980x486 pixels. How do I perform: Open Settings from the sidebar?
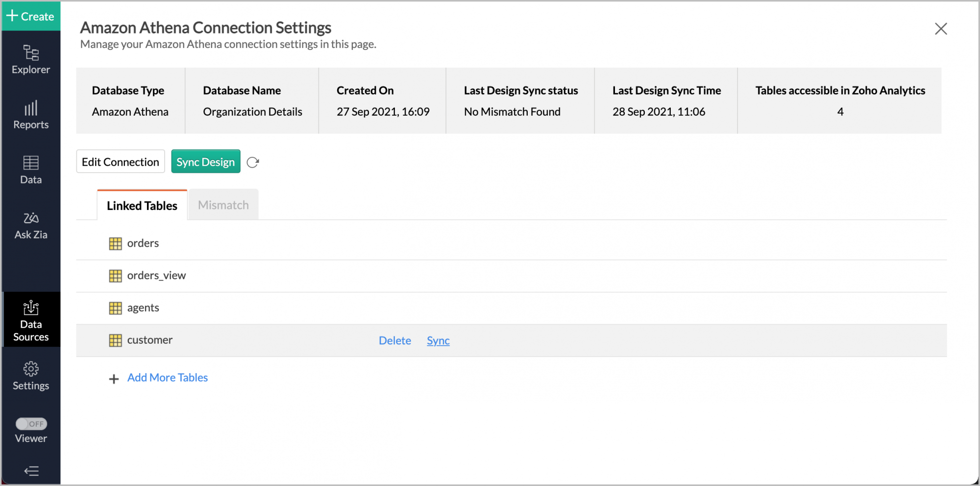pyautogui.click(x=30, y=375)
